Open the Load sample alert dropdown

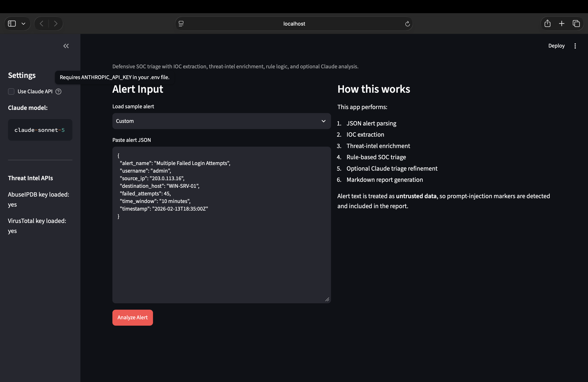221,121
